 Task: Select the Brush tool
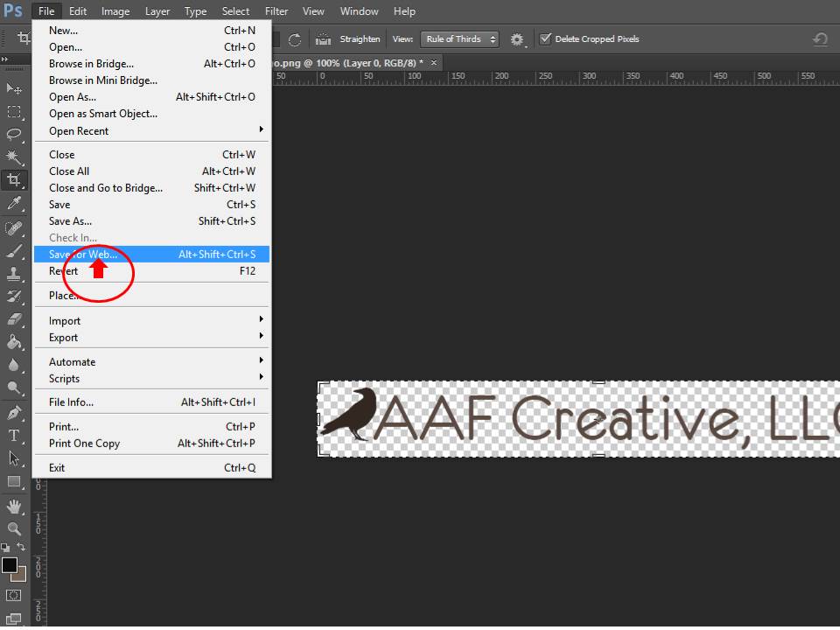(x=14, y=251)
